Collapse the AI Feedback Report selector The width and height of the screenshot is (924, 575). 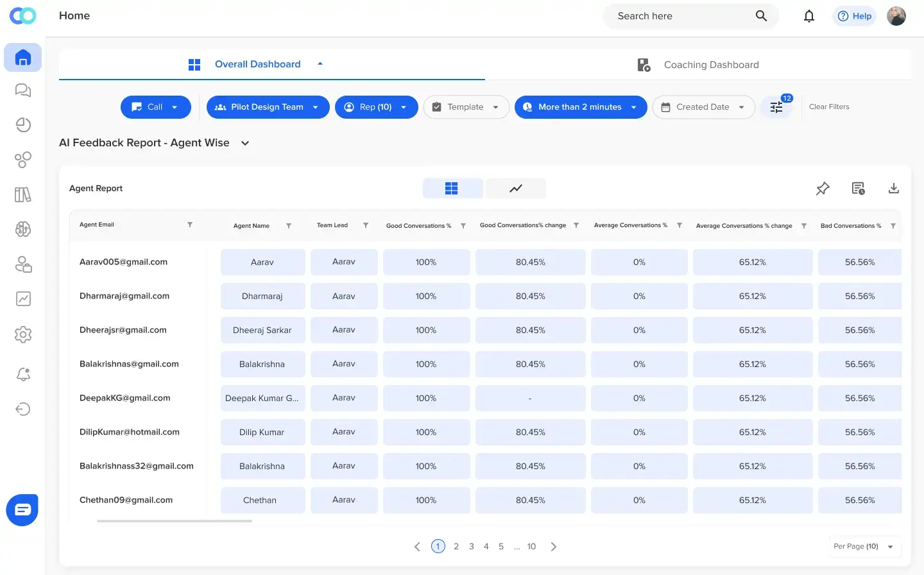244,143
